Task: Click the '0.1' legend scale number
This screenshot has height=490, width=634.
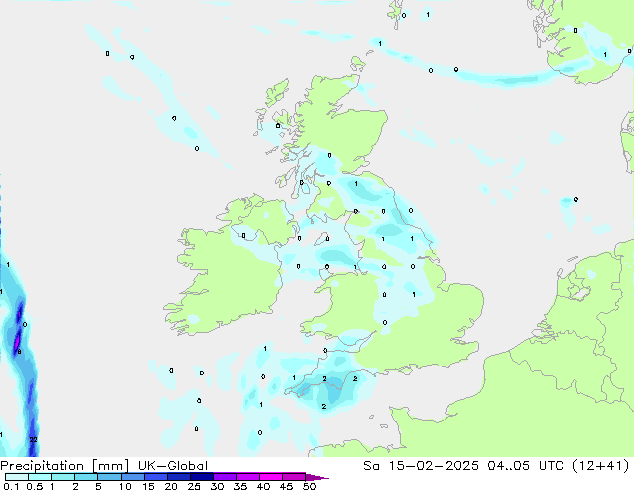Action: [11, 486]
